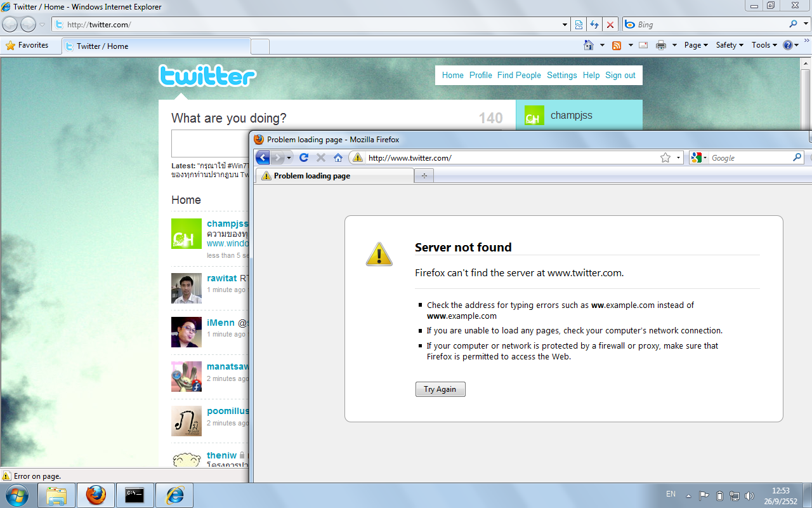Image resolution: width=812 pixels, height=508 pixels.
Task: Open rawitat's profile link
Action: coord(222,278)
